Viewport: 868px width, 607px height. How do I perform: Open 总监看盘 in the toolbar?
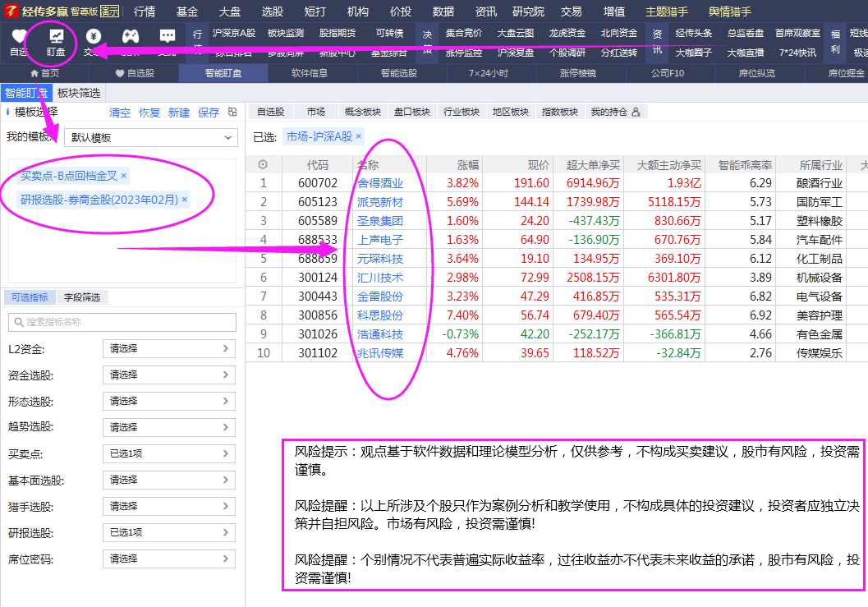coord(746,33)
